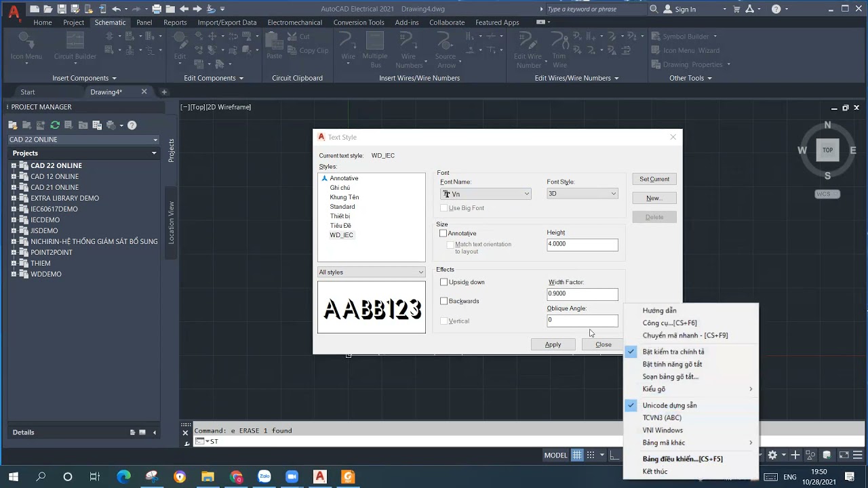Click the Open folder icon in the quick access toolbar

[x=48, y=9]
